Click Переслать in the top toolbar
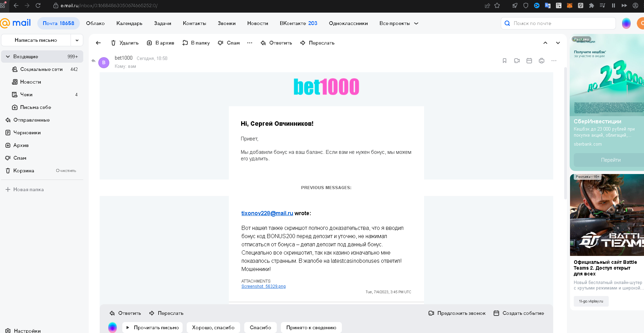 pyautogui.click(x=317, y=43)
